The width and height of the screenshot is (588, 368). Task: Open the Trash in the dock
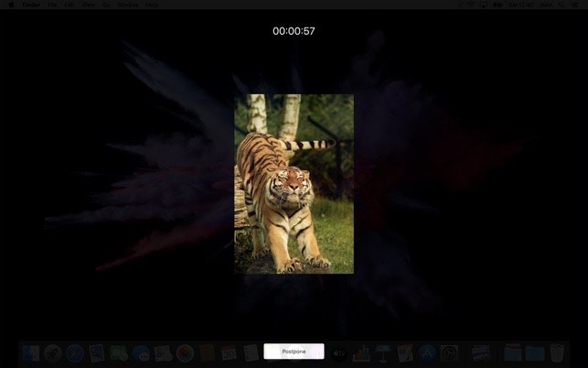[557, 353]
